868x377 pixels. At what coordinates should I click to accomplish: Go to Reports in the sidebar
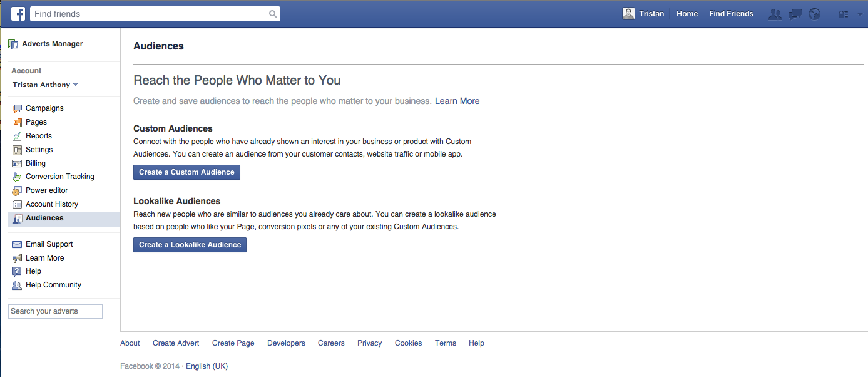pos(38,136)
